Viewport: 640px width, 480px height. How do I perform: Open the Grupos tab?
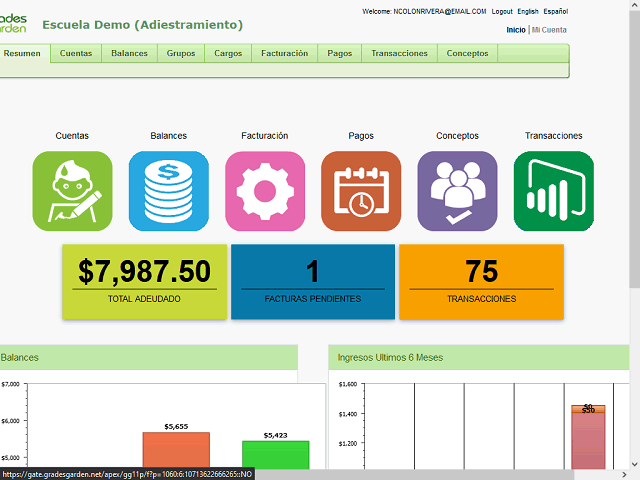(x=181, y=53)
